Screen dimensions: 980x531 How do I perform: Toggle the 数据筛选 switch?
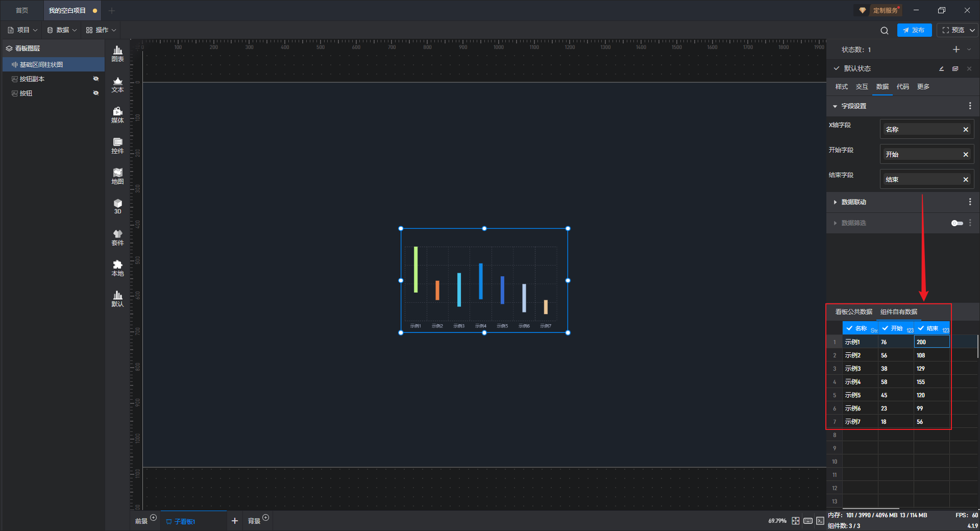click(957, 223)
